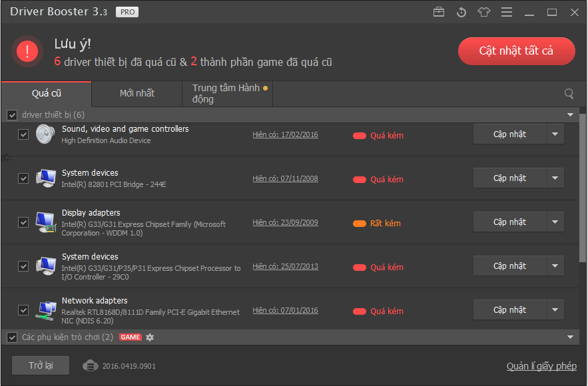The height and width of the screenshot is (386, 588).
Task: Click the Network adapters device icon
Action: (x=46, y=310)
